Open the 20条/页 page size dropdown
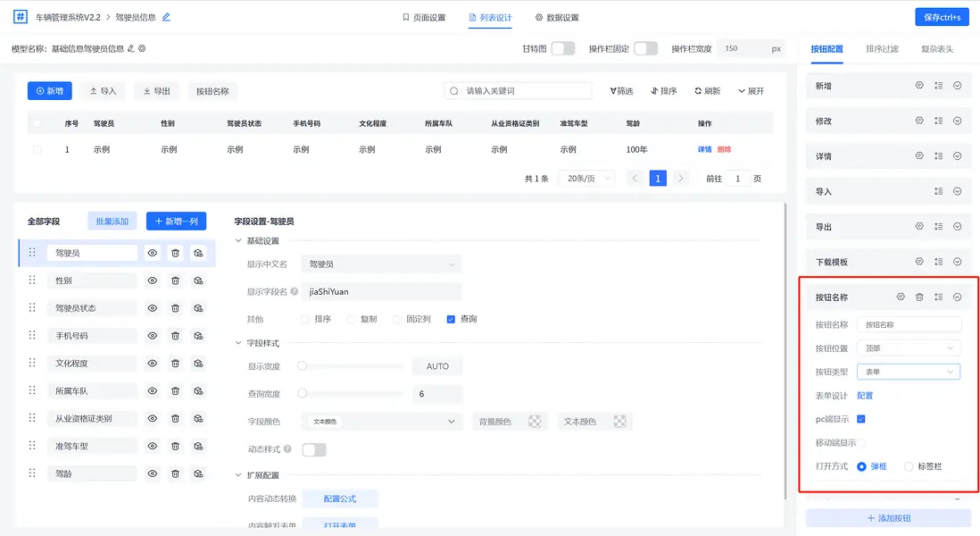The height and width of the screenshot is (536, 980). (x=587, y=179)
